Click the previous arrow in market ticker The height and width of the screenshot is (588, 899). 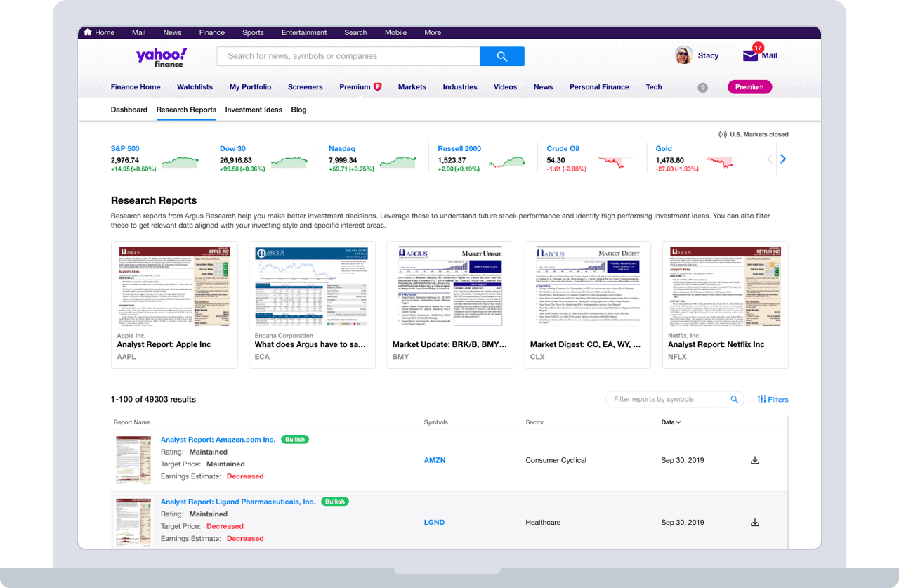[x=770, y=159]
